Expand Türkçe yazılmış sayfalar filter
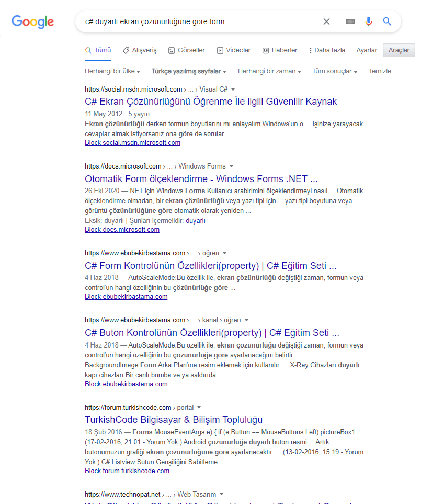This screenshot has width=421, height=504. coord(189,71)
